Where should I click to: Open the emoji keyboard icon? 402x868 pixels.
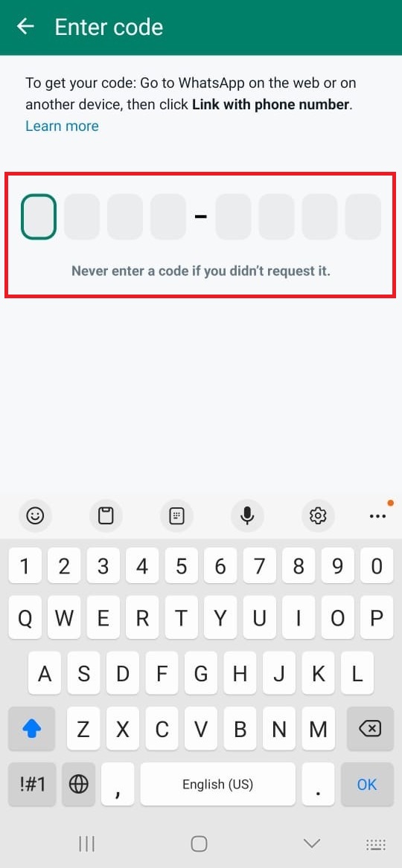click(x=36, y=516)
